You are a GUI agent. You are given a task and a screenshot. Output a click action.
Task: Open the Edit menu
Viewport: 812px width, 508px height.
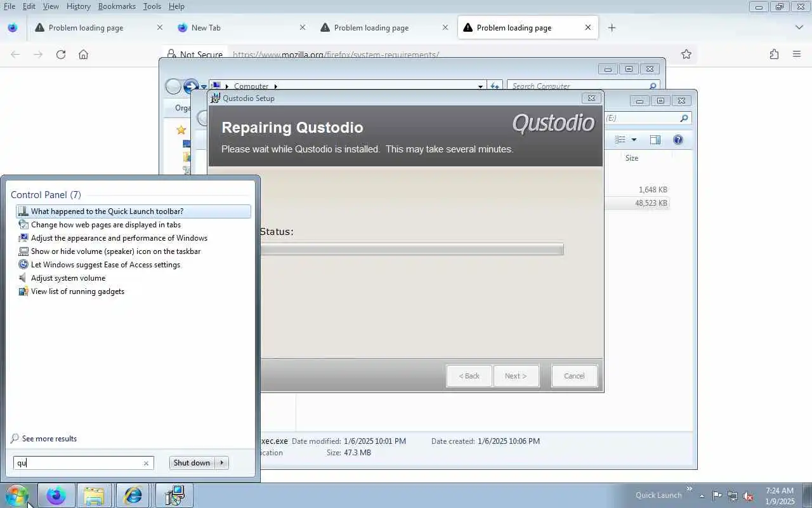29,6
